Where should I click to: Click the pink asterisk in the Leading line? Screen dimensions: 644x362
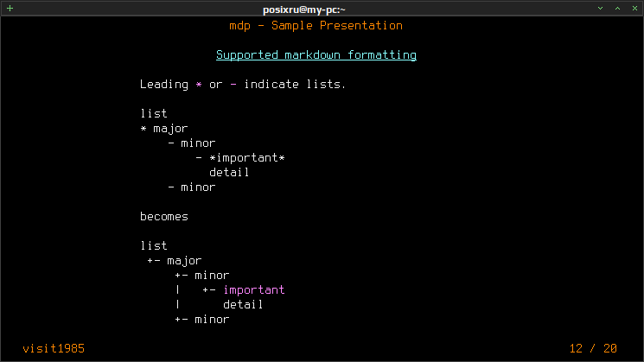point(199,84)
